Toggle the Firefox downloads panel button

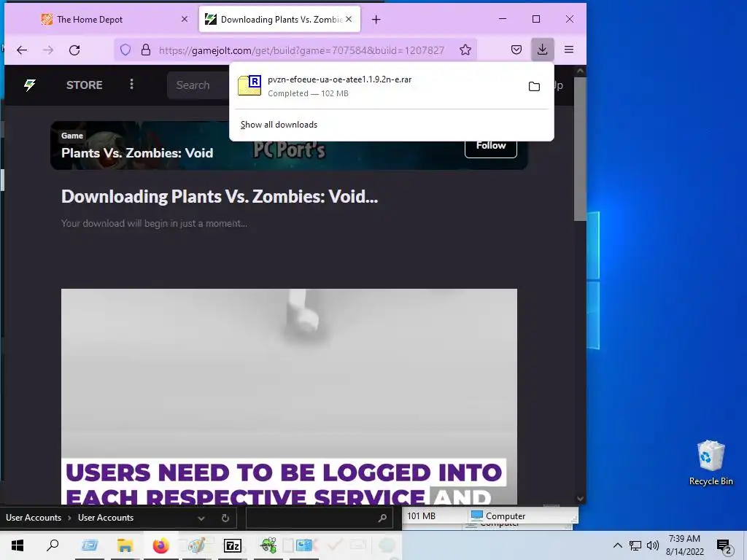542,50
